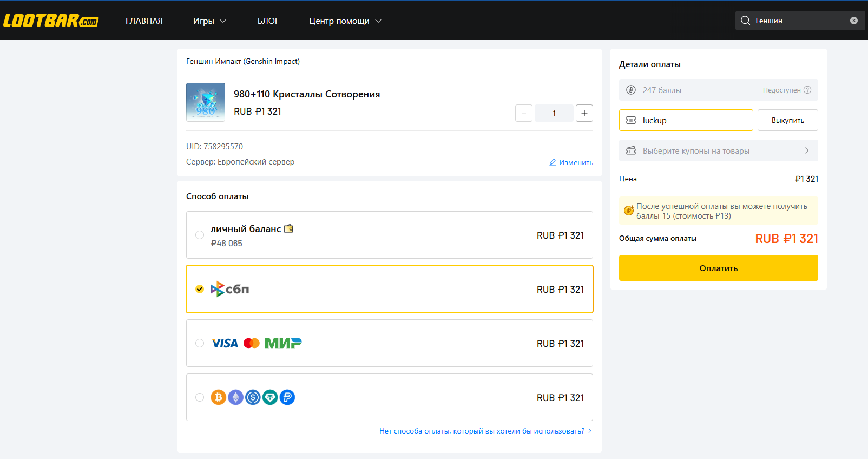The height and width of the screenshot is (459, 868).
Task: Select the личный баланс payment radio button
Action: [x=200, y=235]
